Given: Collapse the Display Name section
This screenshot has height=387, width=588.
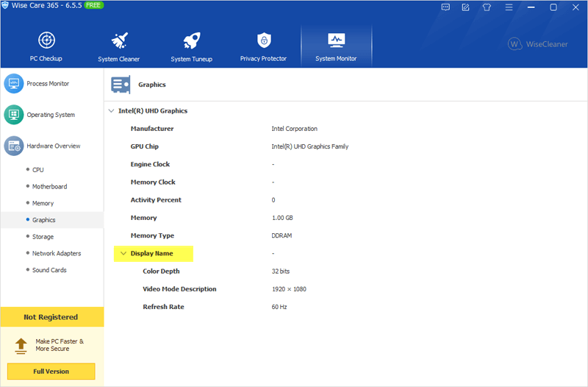Looking at the screenshot, I should click(123, 253).
